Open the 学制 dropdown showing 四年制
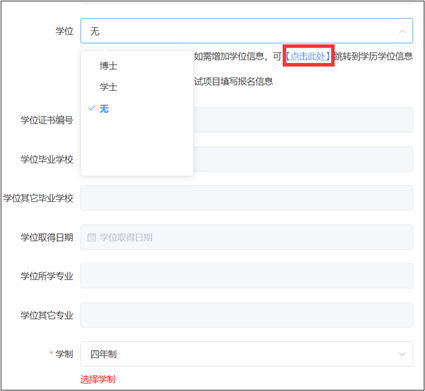 247,354
